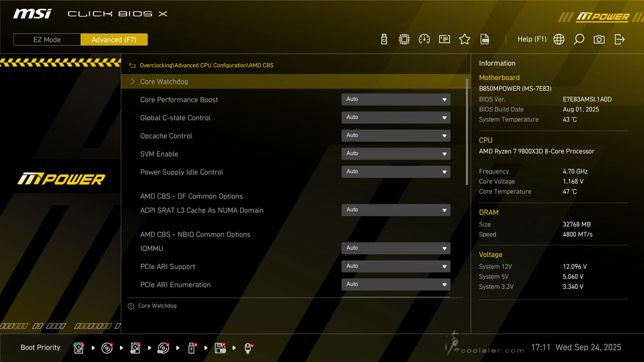Open the Favorites star icon
This screenshot has height=362, width=644.
point(465,39)
